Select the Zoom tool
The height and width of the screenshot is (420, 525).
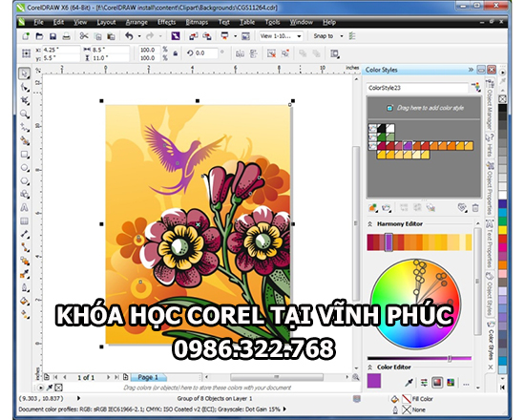coord(25,114)
